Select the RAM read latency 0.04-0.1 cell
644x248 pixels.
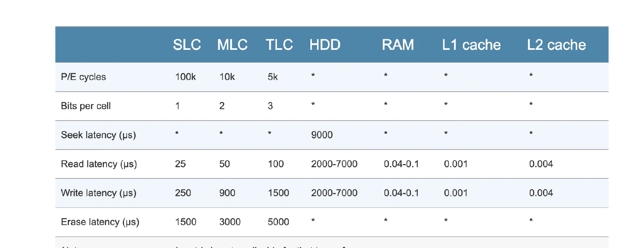[401, 164]
